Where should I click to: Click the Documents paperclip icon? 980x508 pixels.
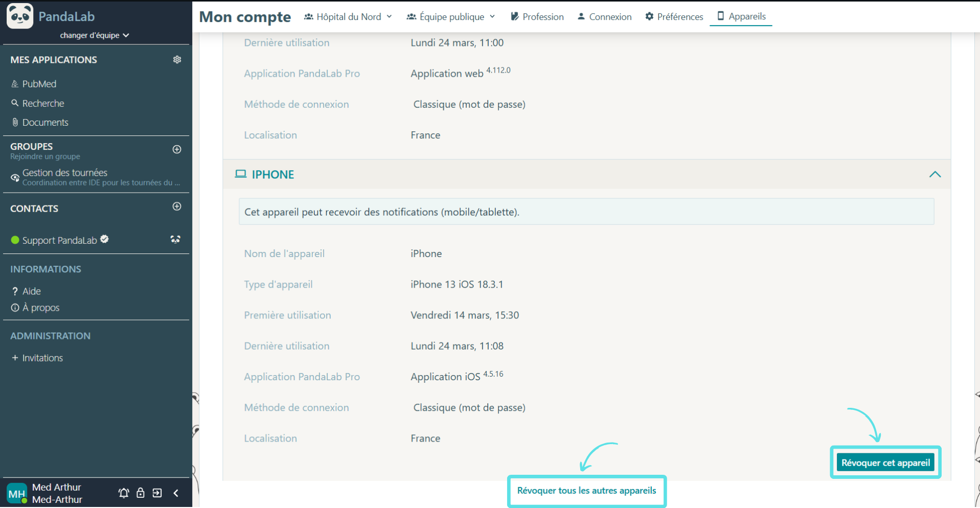click(15, 122)
